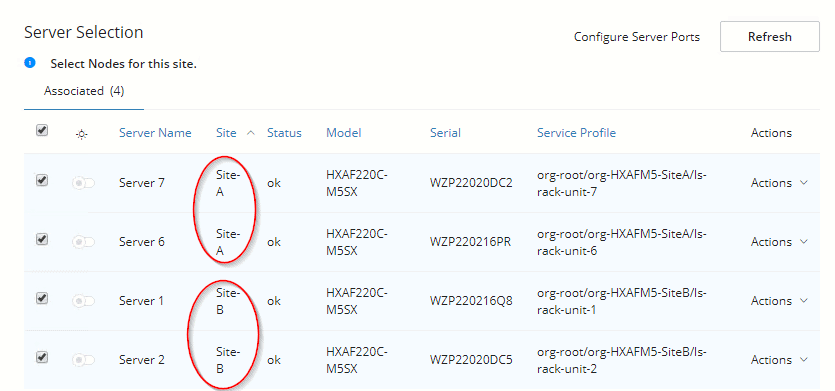The width and height of the screenshot is (835, 391).
Task: Open Configure Server Ports link
Action: coord(636,37)
